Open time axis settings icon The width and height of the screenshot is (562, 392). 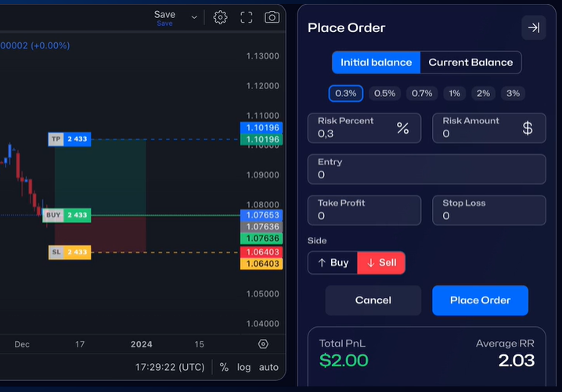point(263,344)
